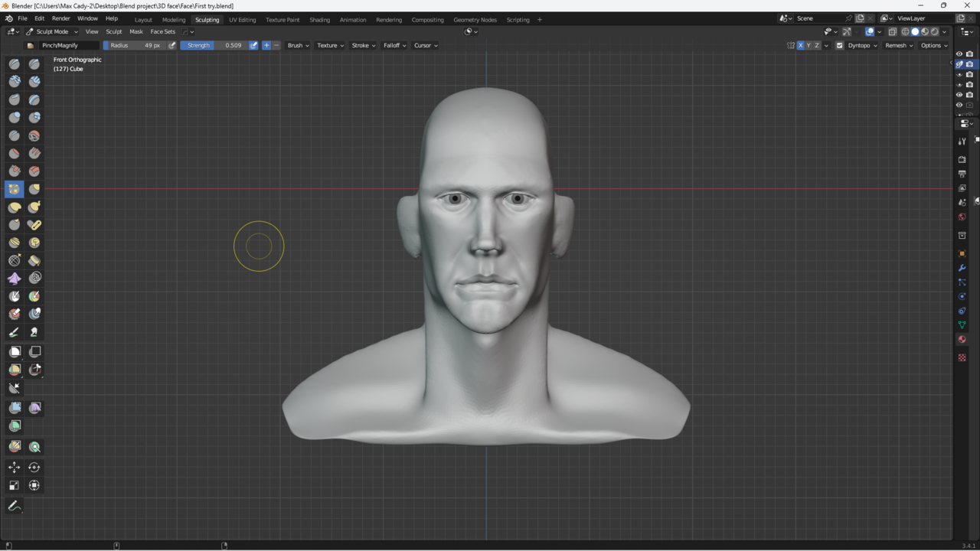Select the Draw Face Sets brush

34,296
